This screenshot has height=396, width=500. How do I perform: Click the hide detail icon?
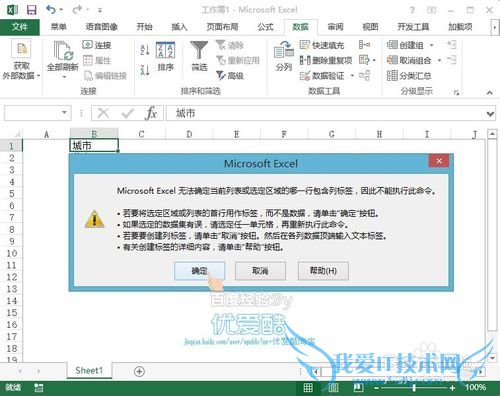[452, 60]
